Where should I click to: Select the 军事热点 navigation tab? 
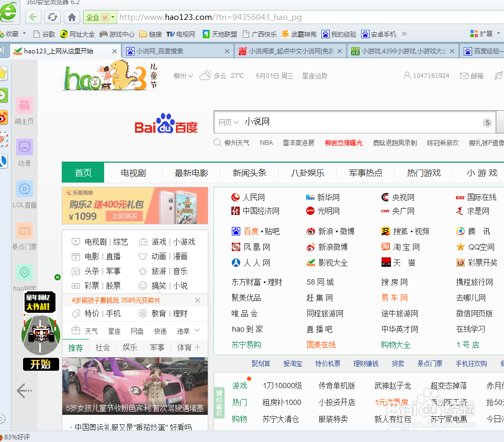pyautogui.click(x=366, y=173)
